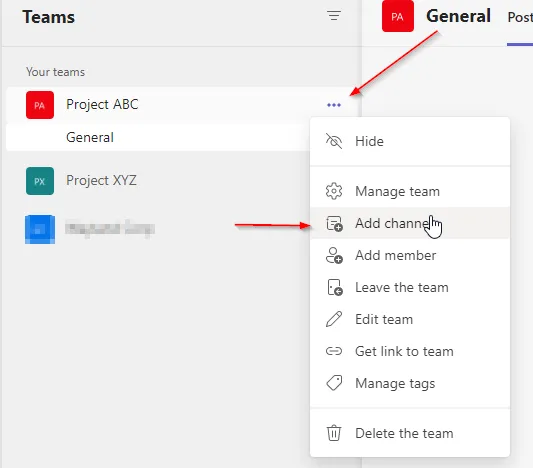Click the red PA avatar of Project ABC
The image size is (533, 468).
tap(40, 105)
